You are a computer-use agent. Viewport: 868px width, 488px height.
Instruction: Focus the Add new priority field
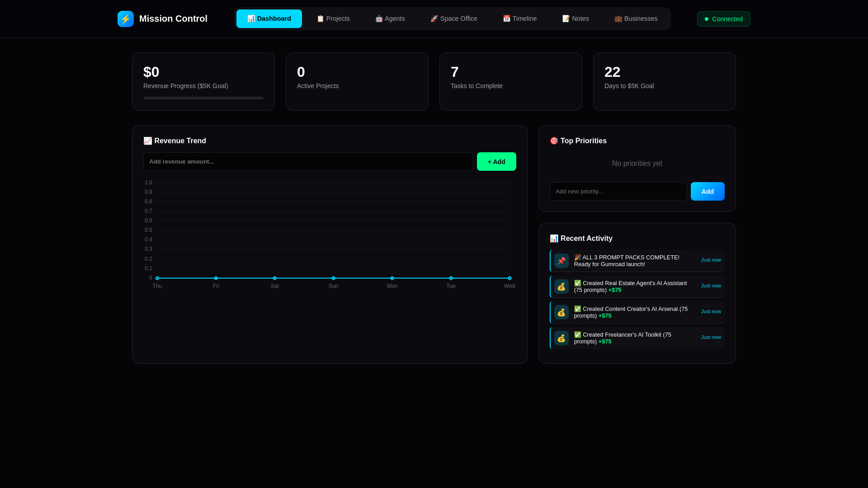pyautogui.click(x=618, y=192)
